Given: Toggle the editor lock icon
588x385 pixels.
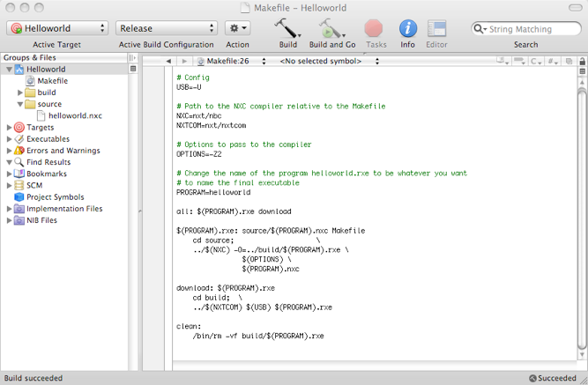Looking at the screenshot, I should coord(583,61).
